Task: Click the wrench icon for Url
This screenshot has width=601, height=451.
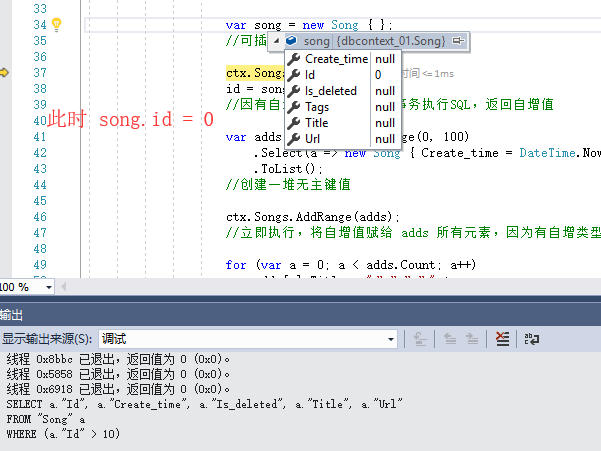Action: point(294,139)
